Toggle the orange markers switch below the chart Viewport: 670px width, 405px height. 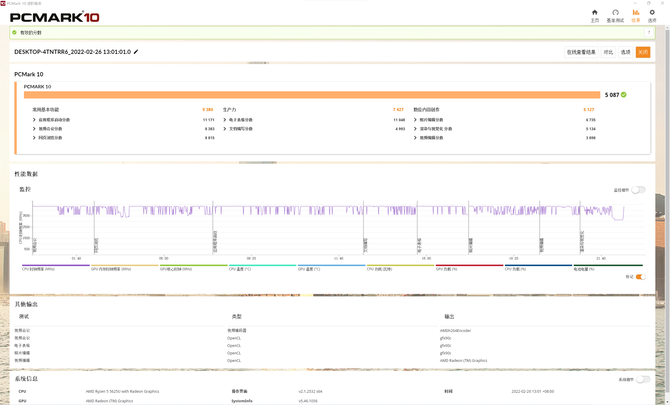click(640, 277)
